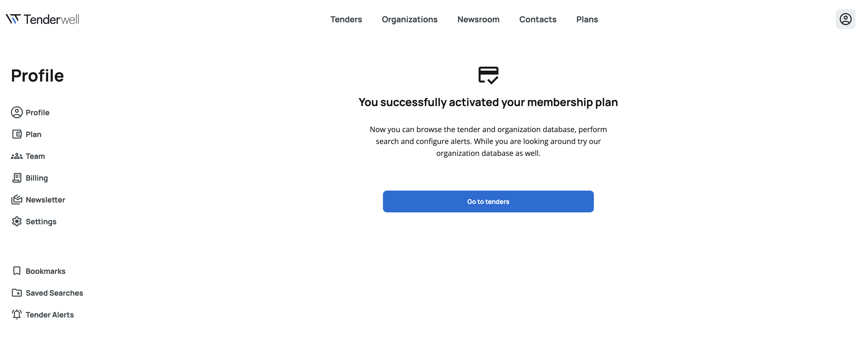Click the membership card checkmark graphic
Viewport: 868px width, 341px height.
click(x=488, y=75)
